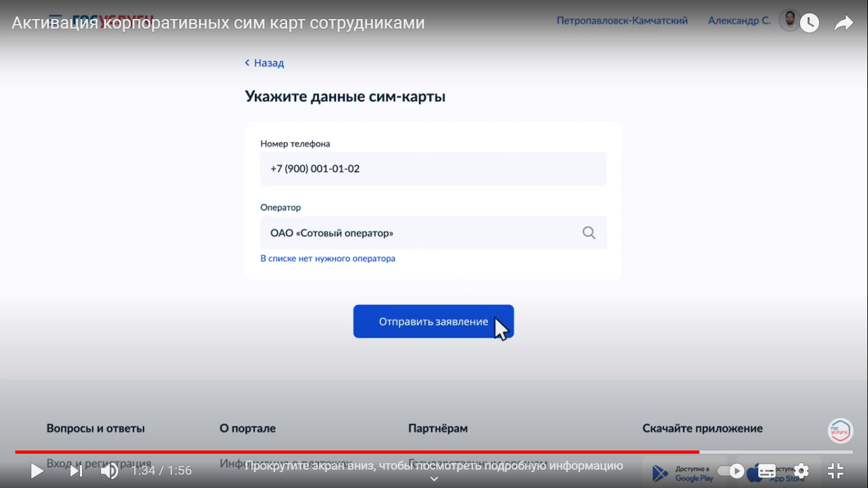This screenshot has width=868, height=488.
Task: Mute the video via the volume icon
Action: (x=109, y=471)
